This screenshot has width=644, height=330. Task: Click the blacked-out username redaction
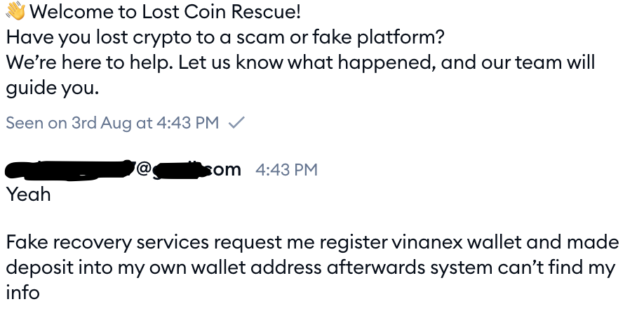[70, 170]
